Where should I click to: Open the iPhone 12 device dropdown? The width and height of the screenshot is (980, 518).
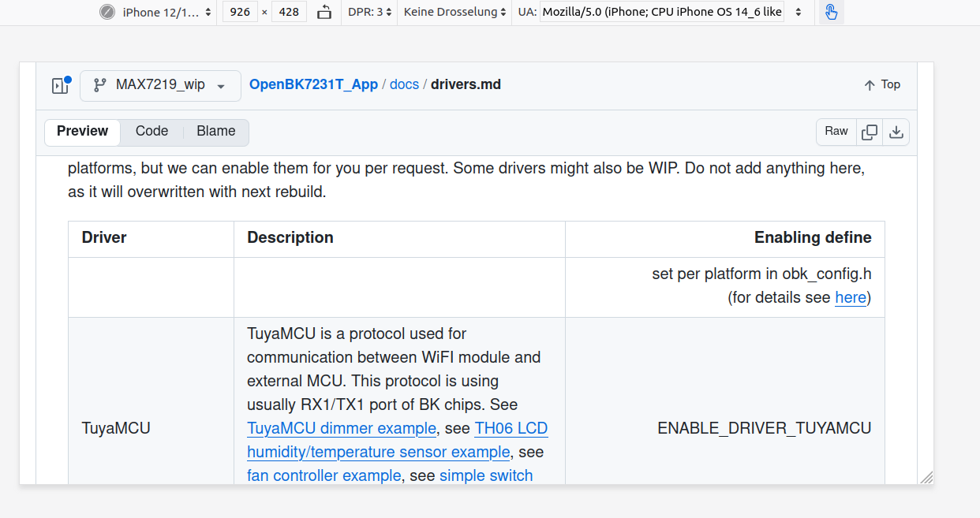point(166,12)
